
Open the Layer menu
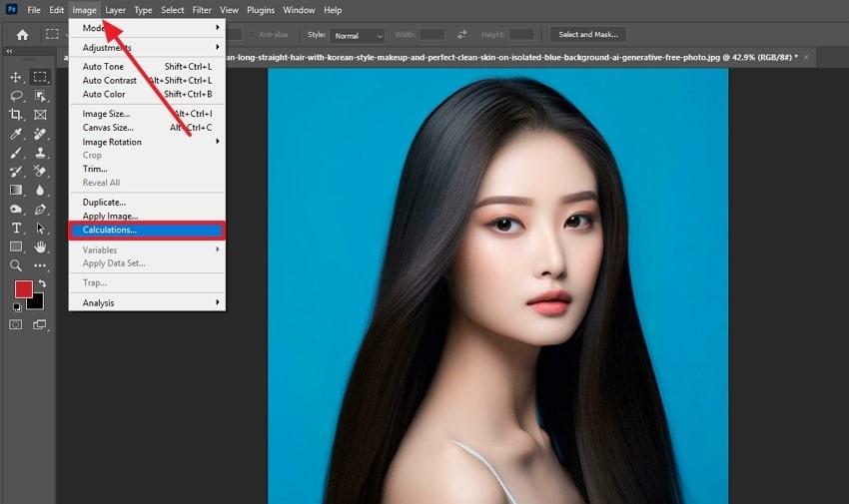(115, 10)
